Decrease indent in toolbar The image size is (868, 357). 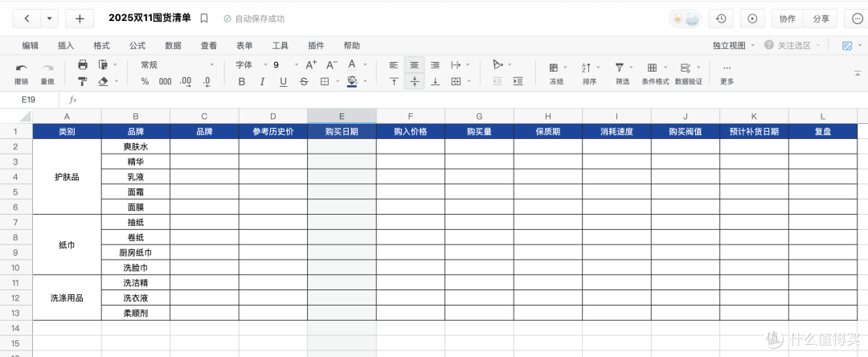[497, 81]
